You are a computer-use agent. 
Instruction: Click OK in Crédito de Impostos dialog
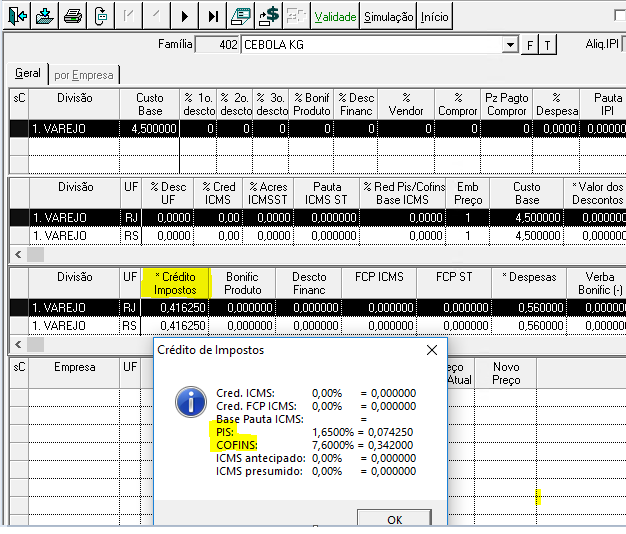(x=394, y=519)
